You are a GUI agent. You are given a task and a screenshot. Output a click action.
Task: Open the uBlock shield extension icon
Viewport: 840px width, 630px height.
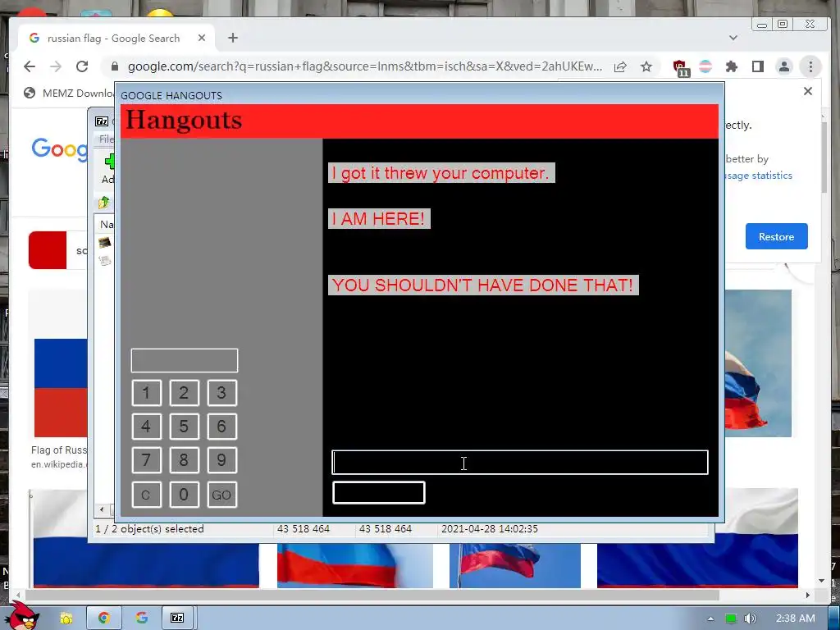coord(680,67)
